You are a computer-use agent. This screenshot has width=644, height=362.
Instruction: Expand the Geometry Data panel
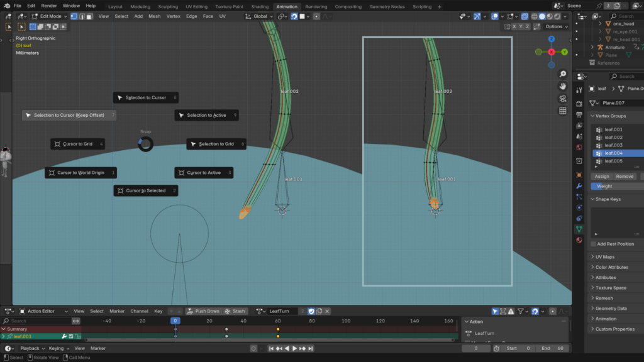point(611,308)
